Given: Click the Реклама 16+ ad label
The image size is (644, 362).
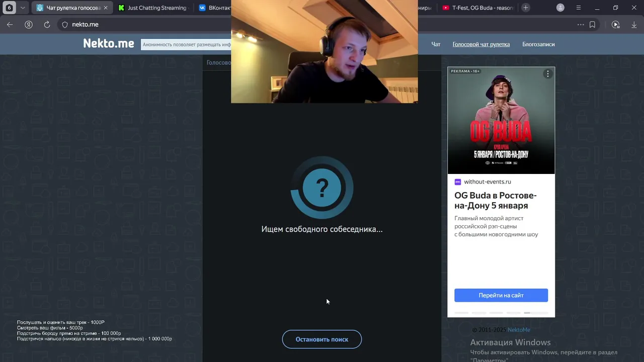Looking at the screenshot, I should tap(465, 71).
